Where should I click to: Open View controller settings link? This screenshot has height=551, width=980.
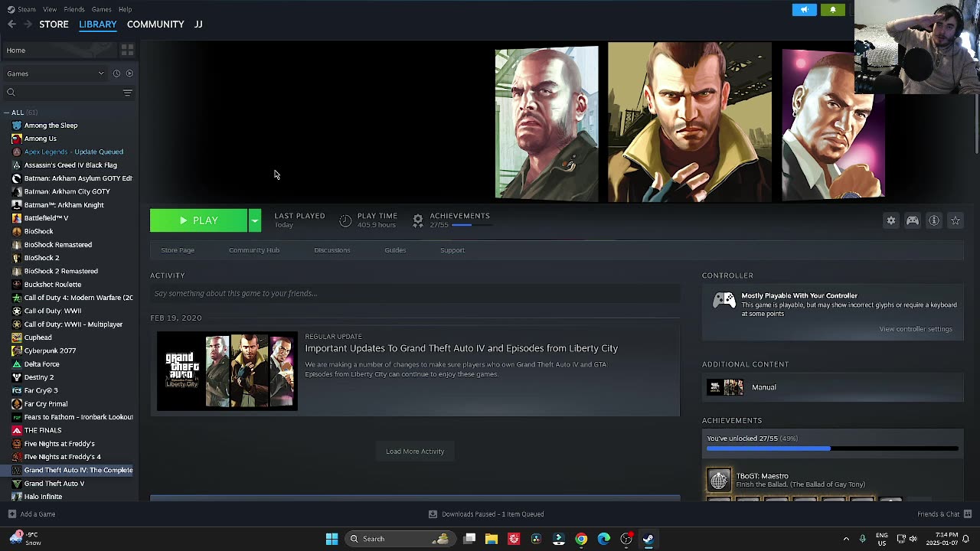tap(916, 329)
